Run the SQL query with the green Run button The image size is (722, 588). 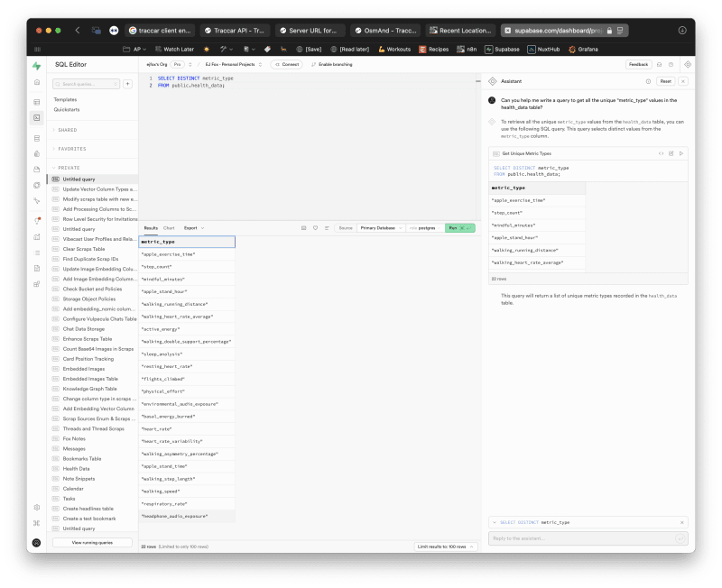(462, 227)
